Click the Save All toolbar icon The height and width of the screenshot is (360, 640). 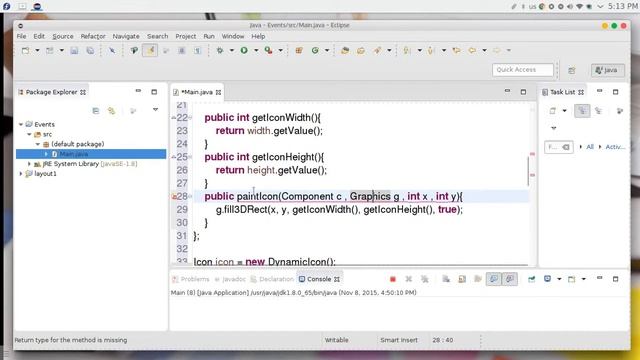pos(90,51)
